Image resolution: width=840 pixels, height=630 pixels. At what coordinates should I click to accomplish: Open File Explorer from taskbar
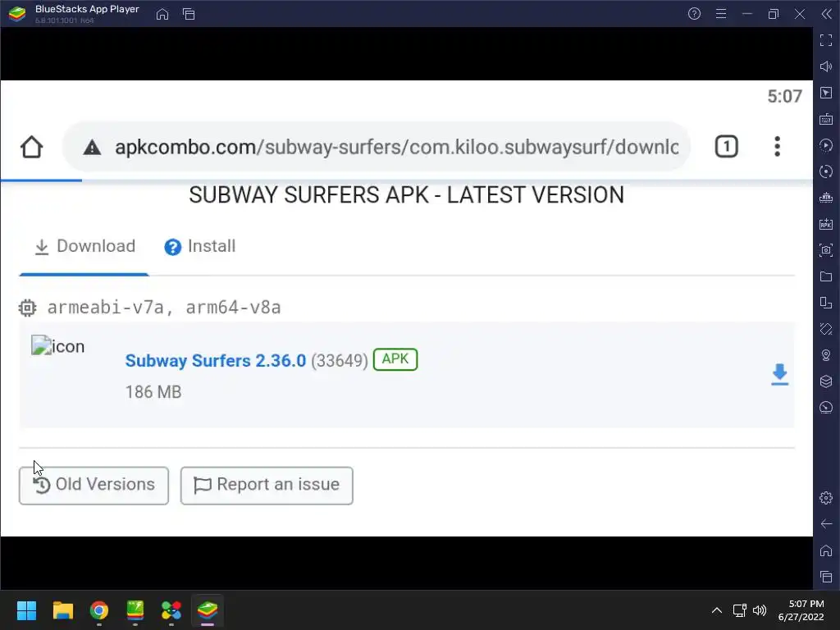click(62, 610)
